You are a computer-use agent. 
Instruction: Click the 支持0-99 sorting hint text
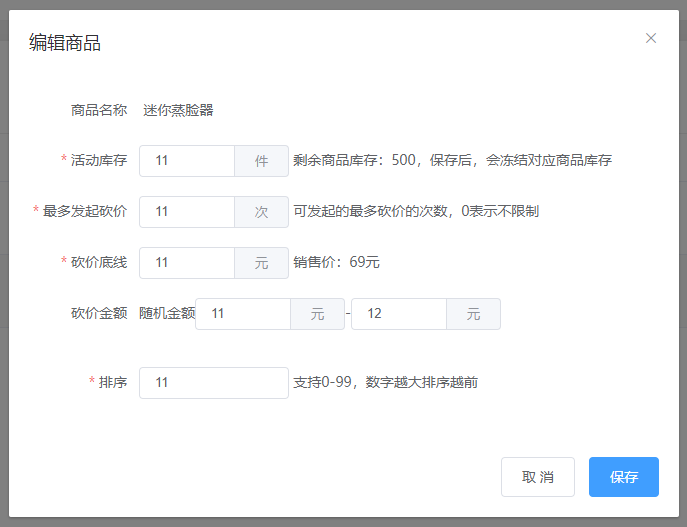(386, 382)
